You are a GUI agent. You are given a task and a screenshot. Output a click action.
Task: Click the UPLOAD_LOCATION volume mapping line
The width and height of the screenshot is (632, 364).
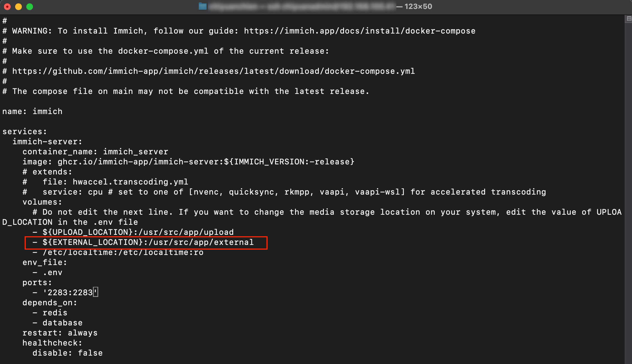coord(133,232)
